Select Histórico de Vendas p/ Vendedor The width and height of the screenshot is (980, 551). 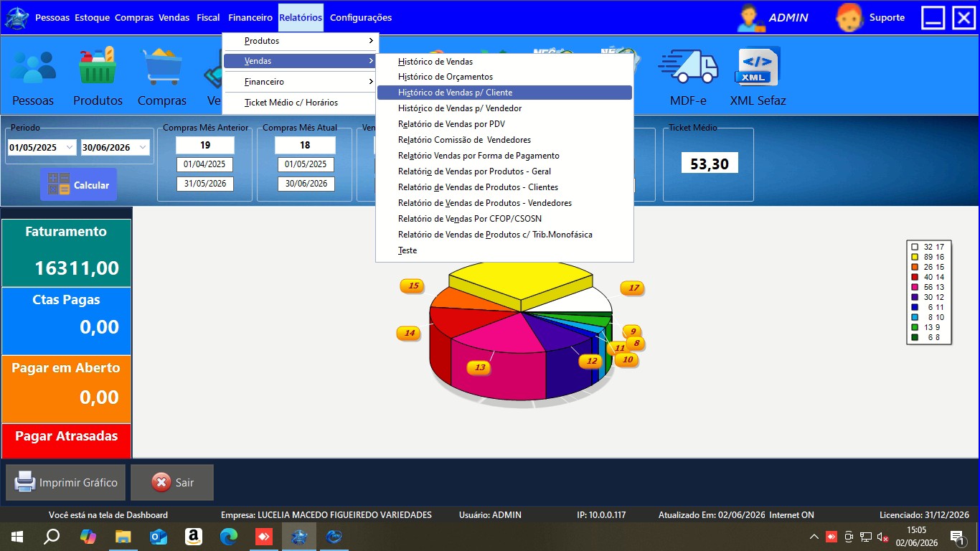pos(504,108)
